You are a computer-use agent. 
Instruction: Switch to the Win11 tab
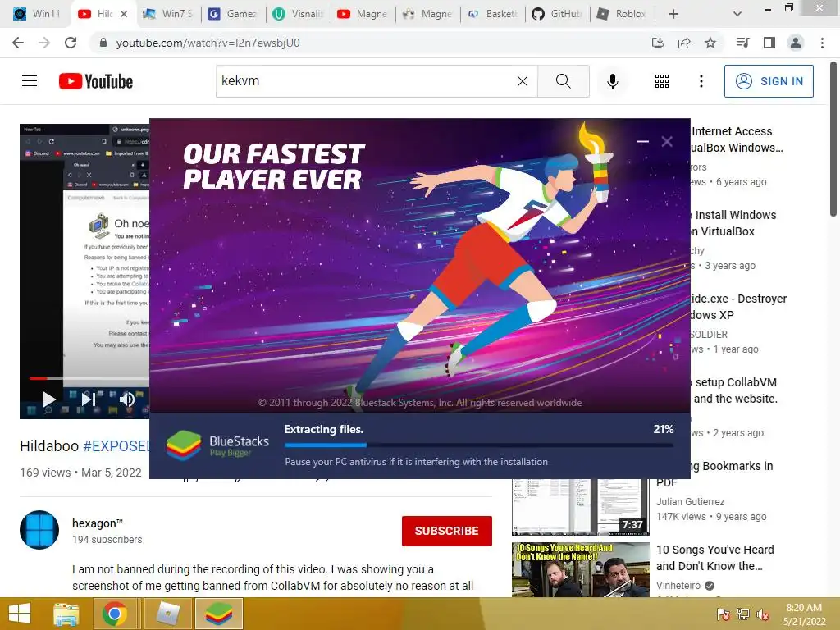click(x=36, y=14)
